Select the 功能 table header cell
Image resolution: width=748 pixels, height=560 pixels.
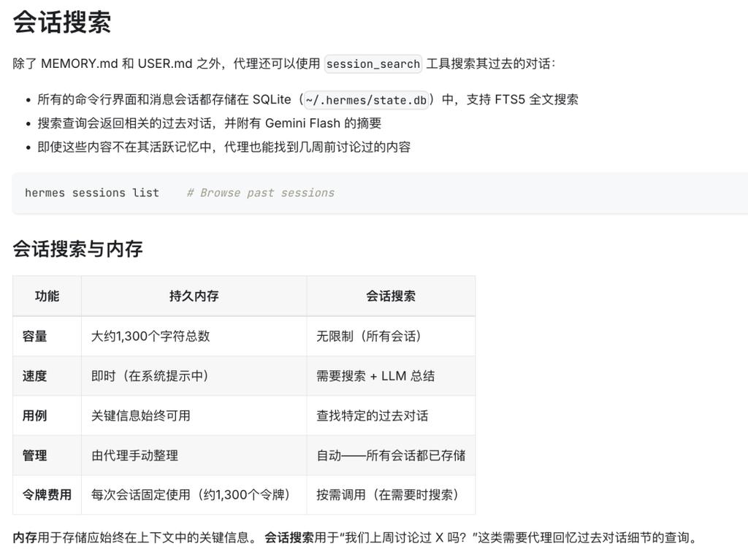[x=46, y=296]
